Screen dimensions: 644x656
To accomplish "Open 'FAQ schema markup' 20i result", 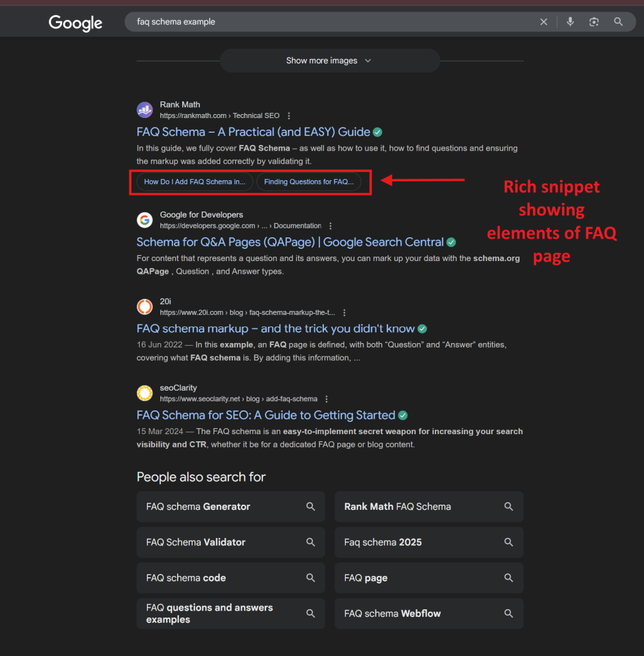I will pyautogui.click(x=275, y=328).
